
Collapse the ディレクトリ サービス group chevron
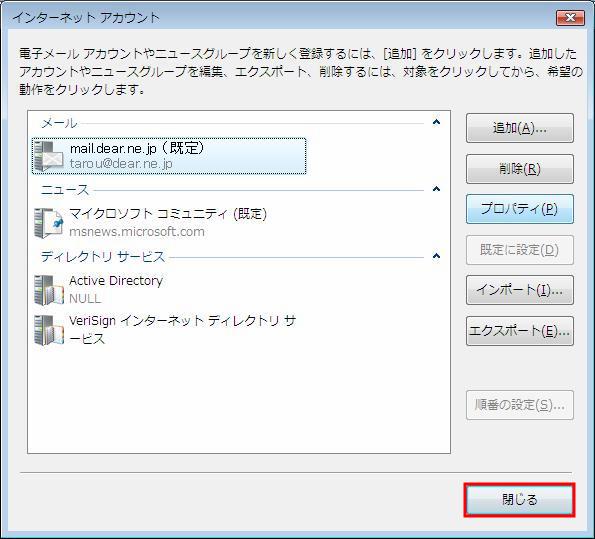click(436, 256)
